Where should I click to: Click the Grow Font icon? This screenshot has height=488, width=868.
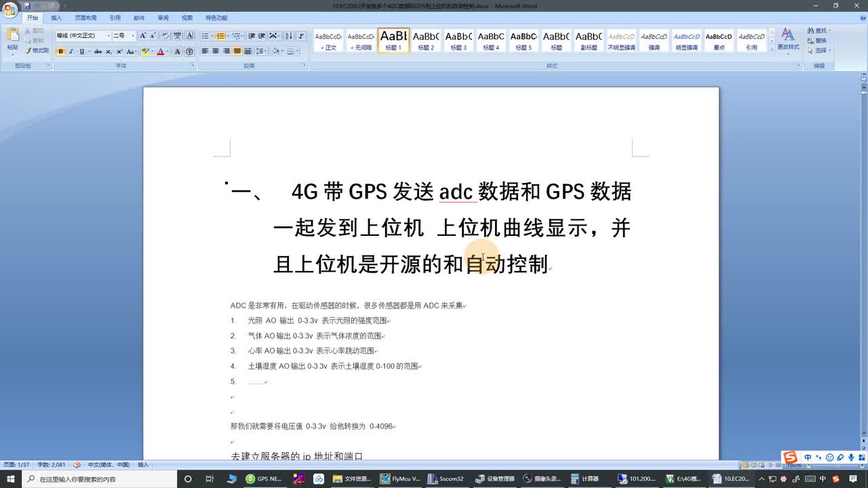(143, 35)
